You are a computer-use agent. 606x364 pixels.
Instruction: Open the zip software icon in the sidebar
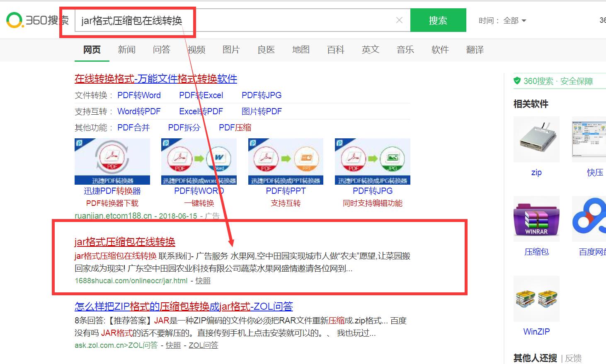(x=536, y=140)
